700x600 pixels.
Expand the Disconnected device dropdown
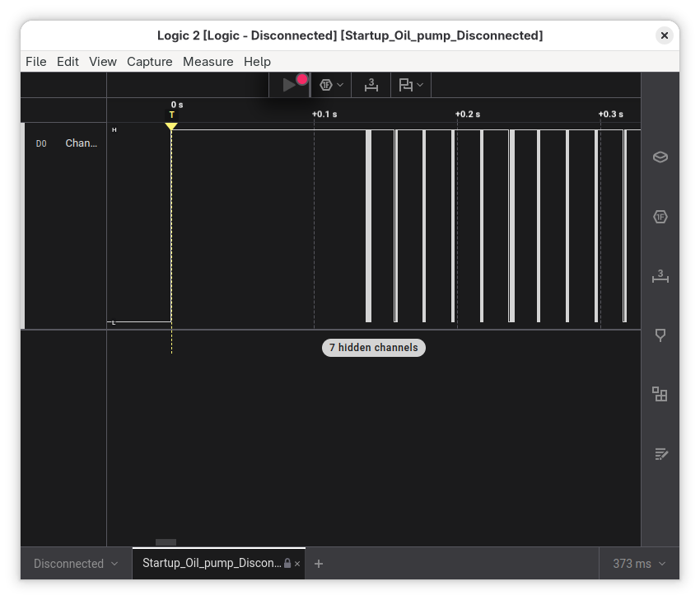coord(76,564)
